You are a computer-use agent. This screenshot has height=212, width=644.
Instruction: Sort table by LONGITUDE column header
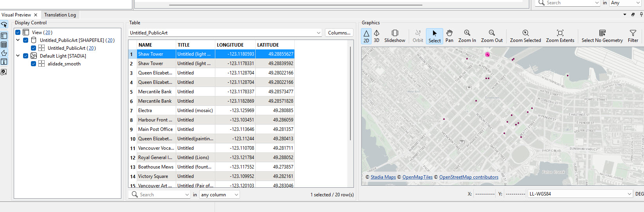[x=235, y=45]
